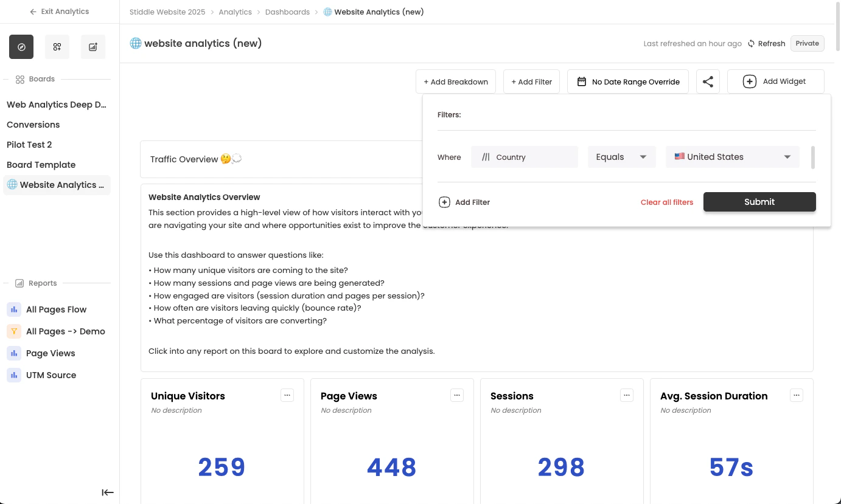The width and height of the screenshot is (841, 504).
Task: Collapse the sidebar with the arrow icon
Action: click(x=108, y=492)
